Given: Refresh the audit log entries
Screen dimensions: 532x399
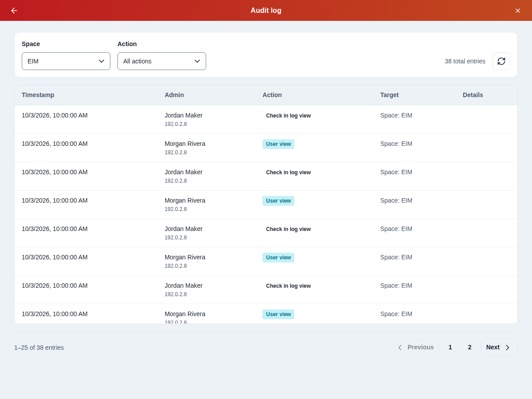Looking at the screenshot, I should (x=501, y=61).
